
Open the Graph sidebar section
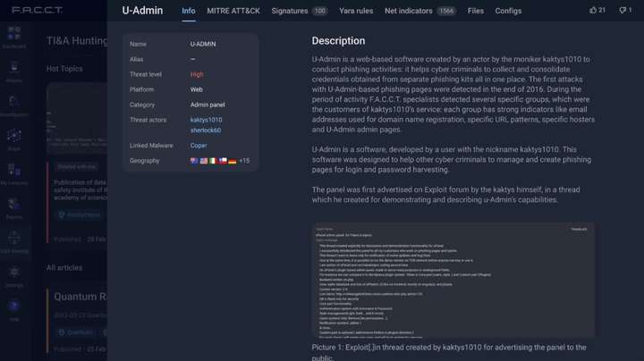click(x=14, y=140)
